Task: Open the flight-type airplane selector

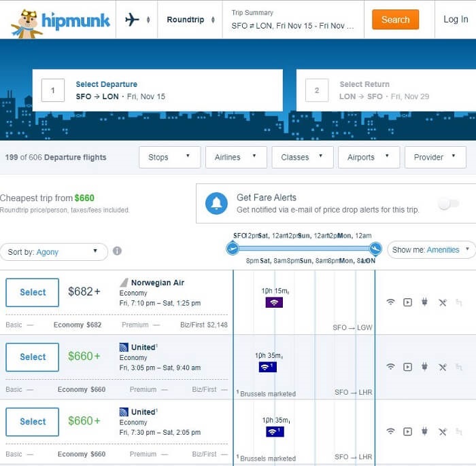Action: pos(137,20)
